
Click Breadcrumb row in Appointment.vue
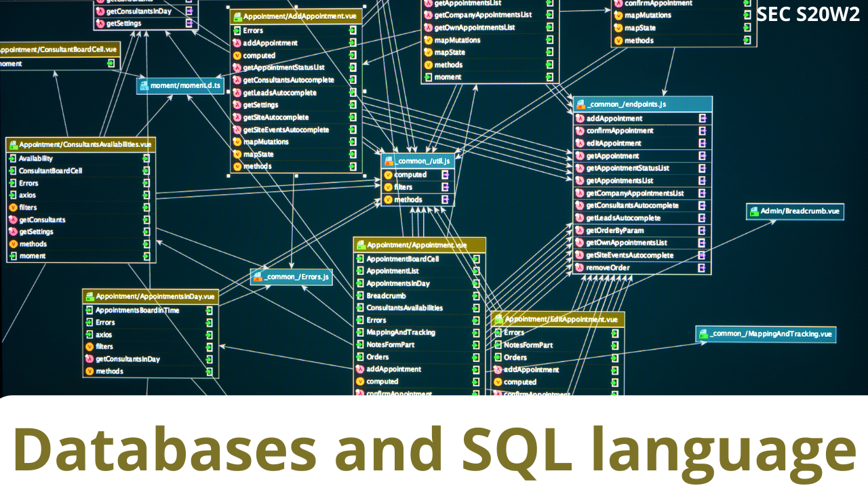(x=419, y=296)
